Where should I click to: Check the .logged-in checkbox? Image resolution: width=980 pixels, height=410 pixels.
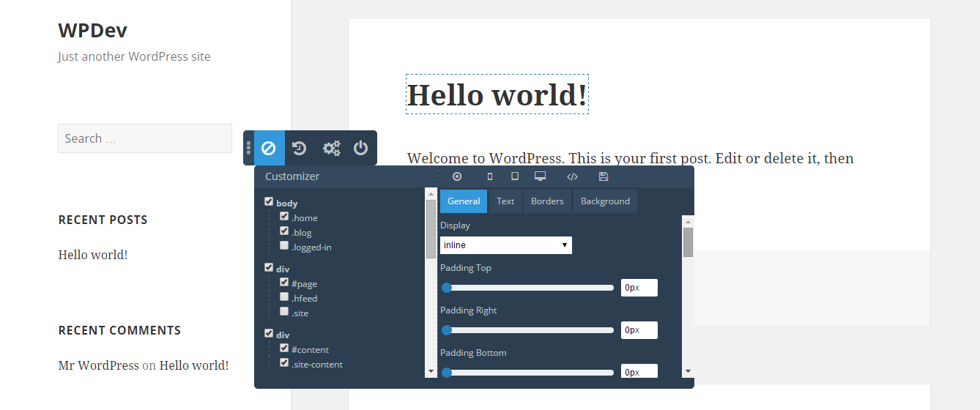(284, 246)
